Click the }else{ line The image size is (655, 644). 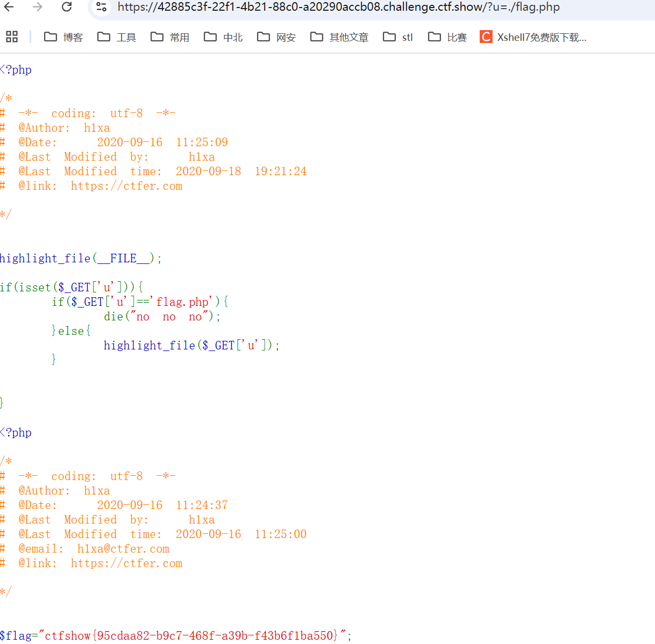pos(71,331)
